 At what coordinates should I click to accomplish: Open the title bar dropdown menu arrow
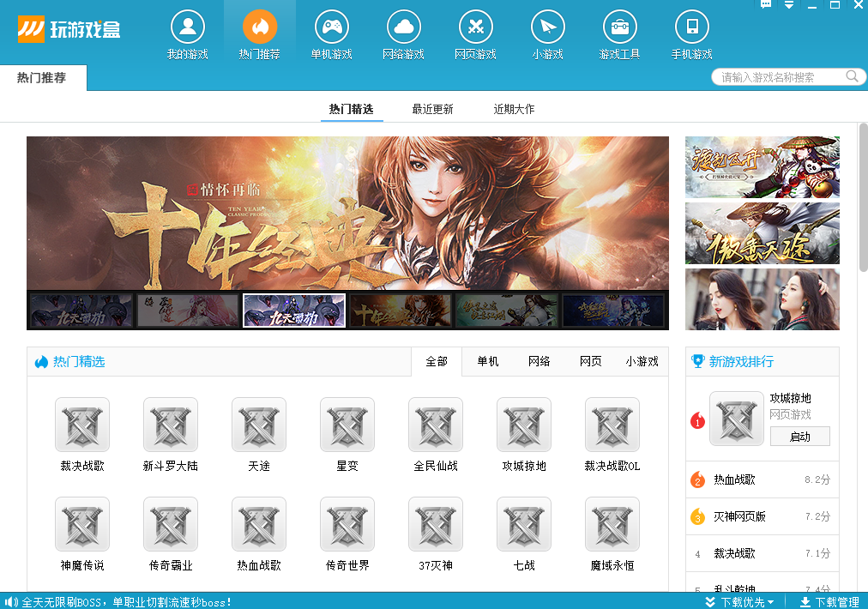[x=789, y=5]
